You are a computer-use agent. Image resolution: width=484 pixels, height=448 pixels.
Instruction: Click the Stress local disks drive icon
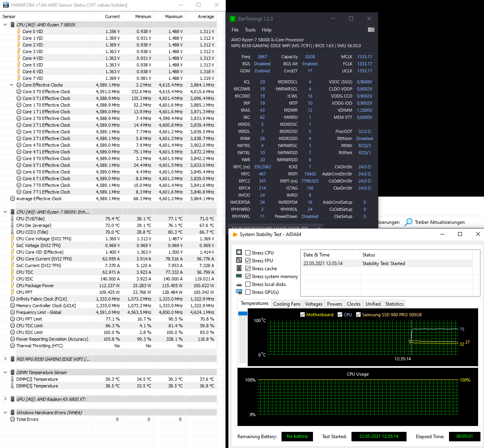coord(239,284)
